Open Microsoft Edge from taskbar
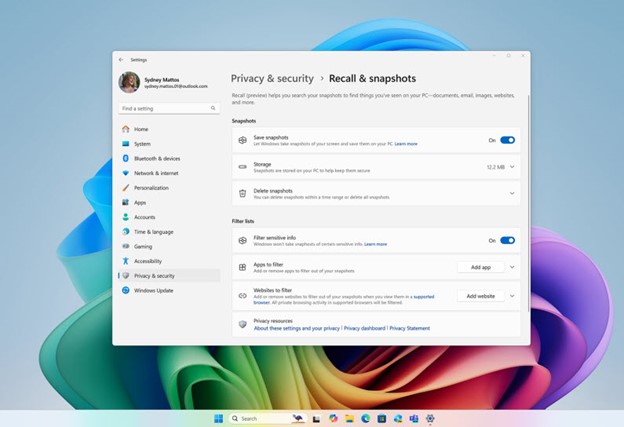This screenshot has height=427, width=624. [x=365, y=418]
